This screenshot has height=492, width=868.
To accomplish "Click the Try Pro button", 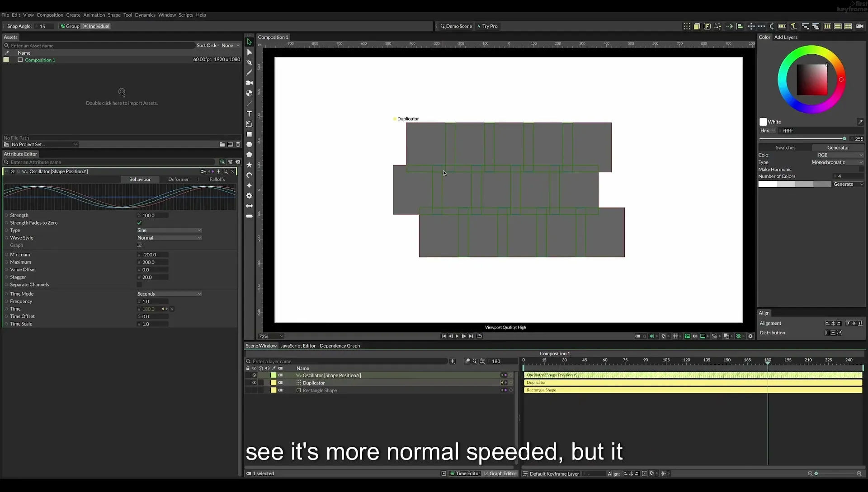I will click(x=487, y=26).
